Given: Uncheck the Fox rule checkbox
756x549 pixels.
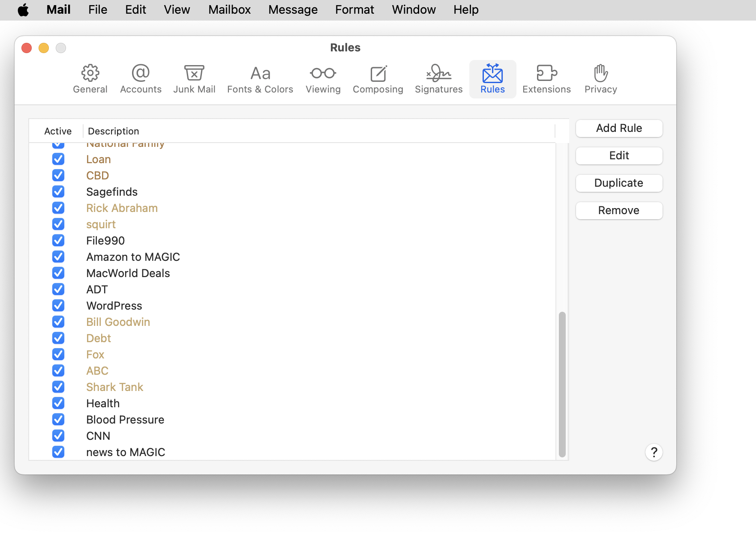Looking at the screenshot, I should point(58,355).
